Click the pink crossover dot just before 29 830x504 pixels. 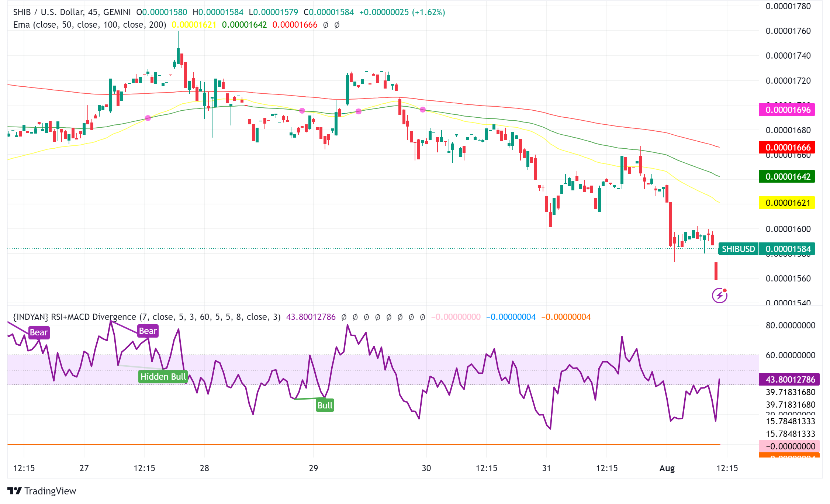click(x=302, y=111)
